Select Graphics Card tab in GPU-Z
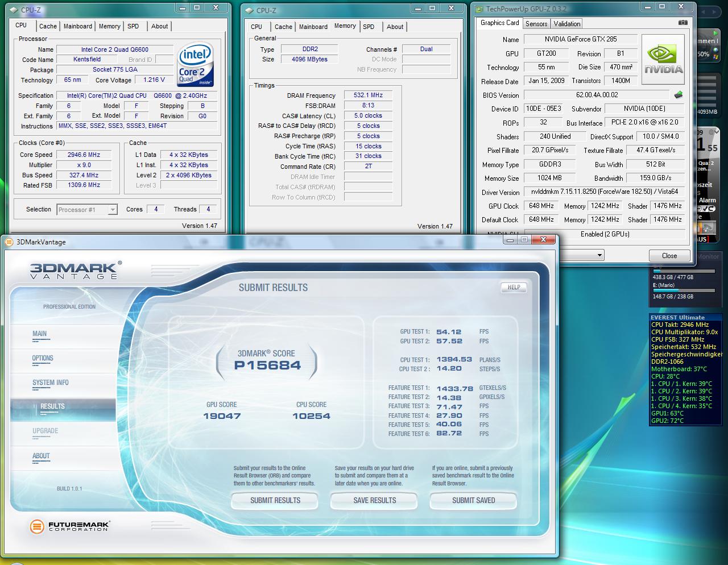Viewport: 728px width, 565px height. pos(499,23)
